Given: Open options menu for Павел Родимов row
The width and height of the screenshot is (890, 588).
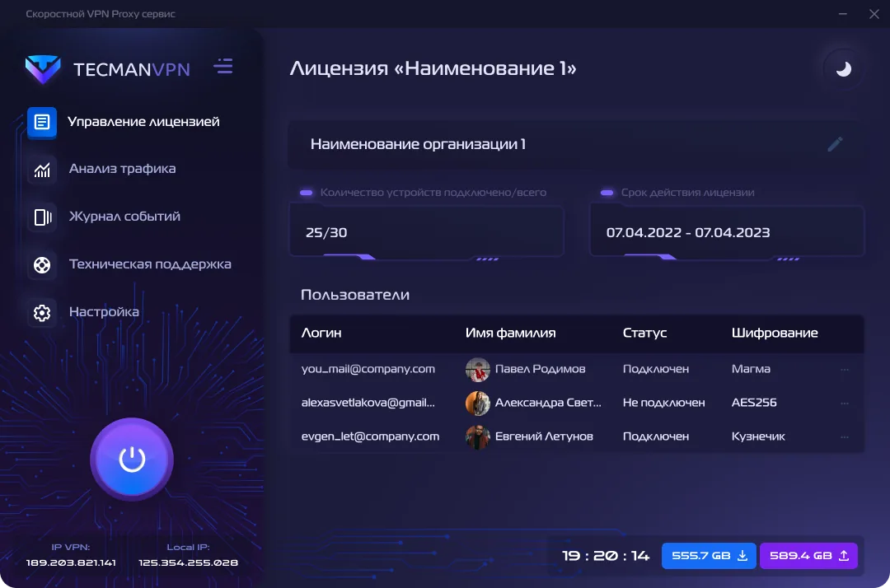Looking at the screenshot, I should [x=845, y=370].
